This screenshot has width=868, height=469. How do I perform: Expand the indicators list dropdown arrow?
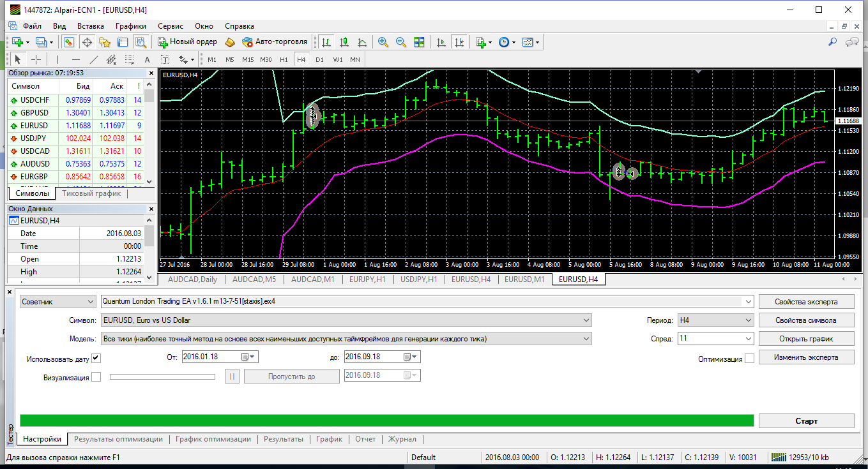click(x=491, y=42)
